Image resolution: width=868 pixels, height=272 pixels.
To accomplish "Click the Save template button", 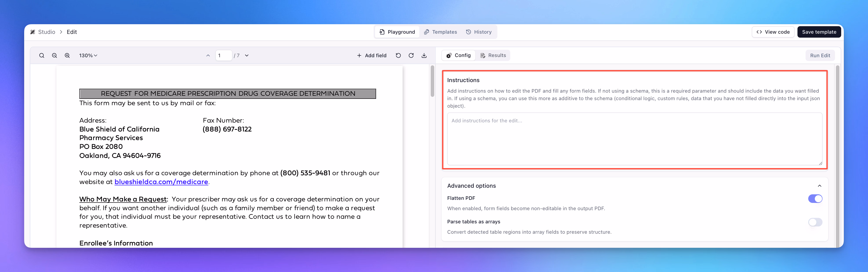I will click(x=819, y=32).
